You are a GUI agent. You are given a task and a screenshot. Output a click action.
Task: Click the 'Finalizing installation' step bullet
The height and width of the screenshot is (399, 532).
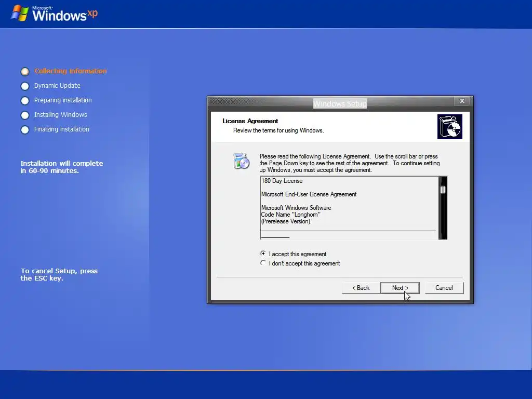(25, 130)
